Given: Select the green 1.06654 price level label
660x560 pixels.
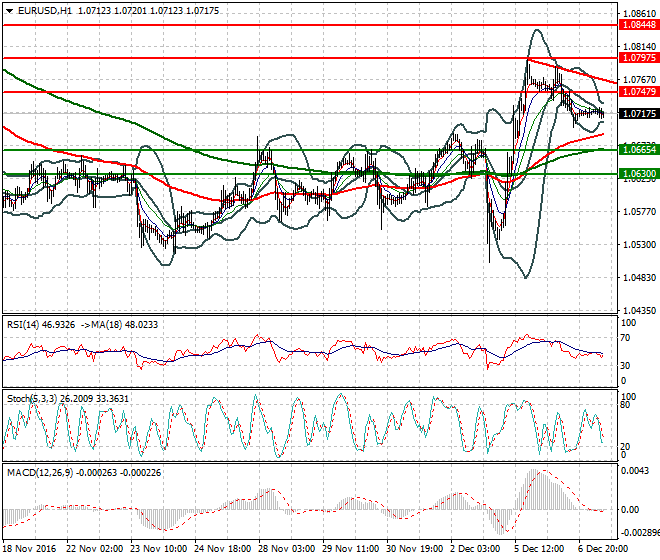Looking at the screenshot, I should point(639,149).
